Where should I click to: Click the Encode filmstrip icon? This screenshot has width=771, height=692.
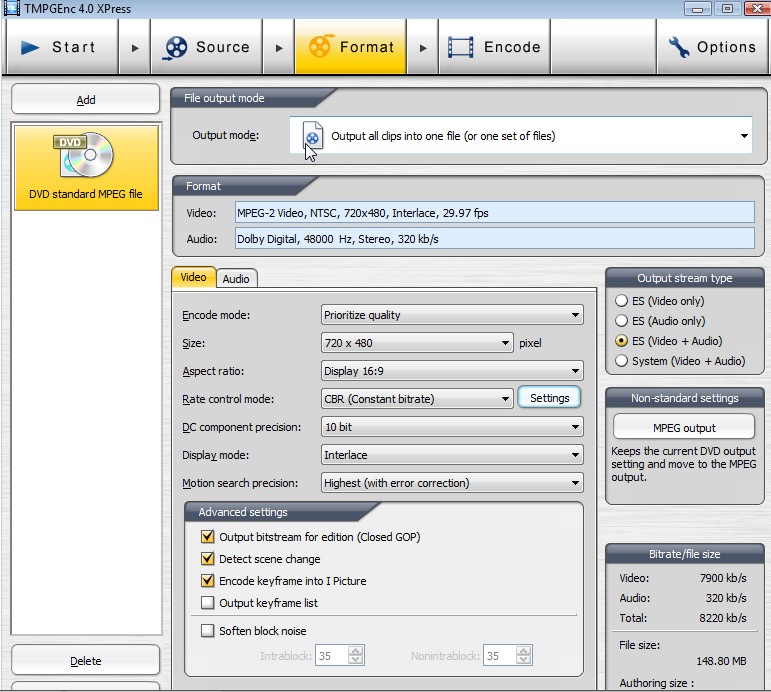[461, 47]
